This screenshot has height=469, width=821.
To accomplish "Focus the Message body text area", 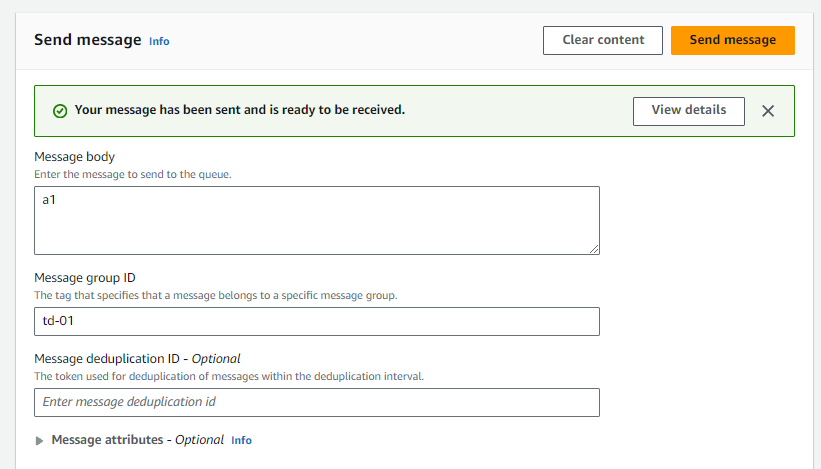I will pos(316,220).
